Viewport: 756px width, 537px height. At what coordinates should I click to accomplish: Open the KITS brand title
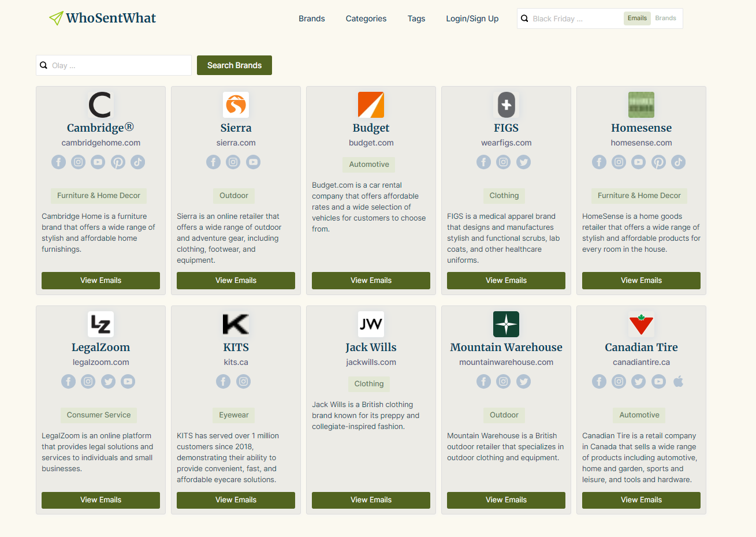click(x=236, y=347)
